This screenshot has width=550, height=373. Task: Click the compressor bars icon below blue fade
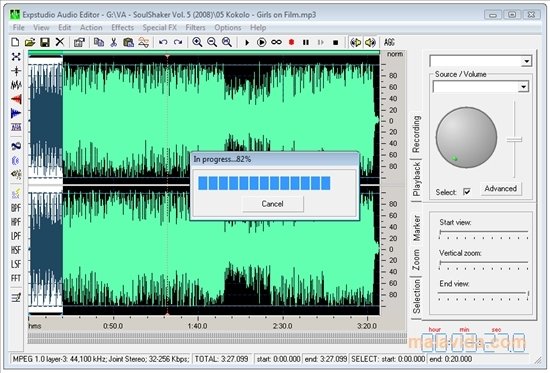[x=16, y=127]
